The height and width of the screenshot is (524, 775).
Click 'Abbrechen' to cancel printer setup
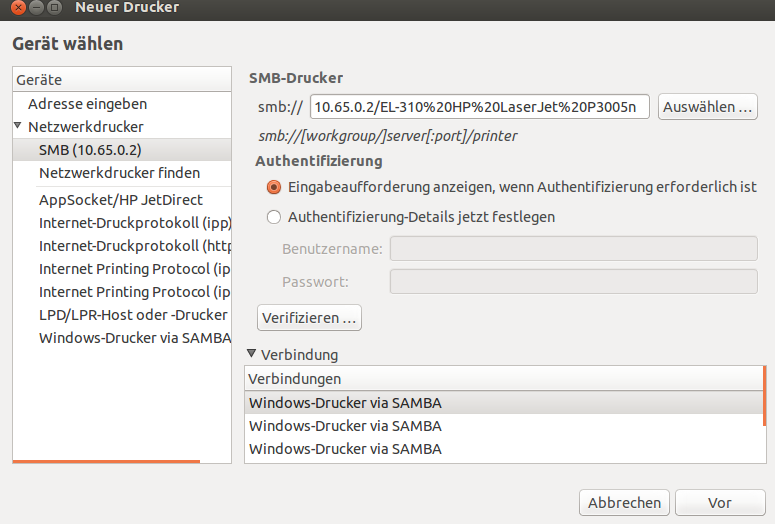pos(624,503)
